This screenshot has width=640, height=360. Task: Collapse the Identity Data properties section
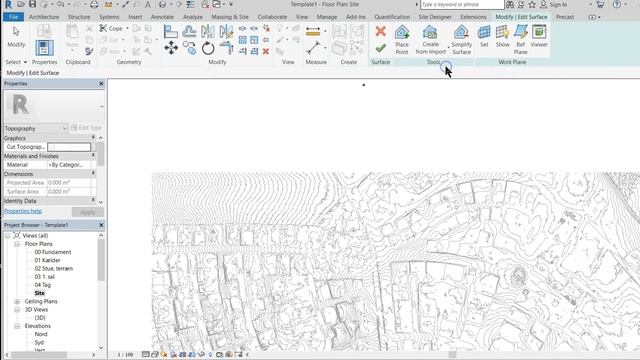point(93,201)
